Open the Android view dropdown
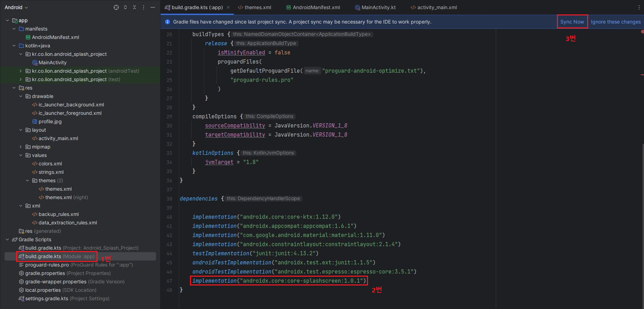 coord(16,7)
